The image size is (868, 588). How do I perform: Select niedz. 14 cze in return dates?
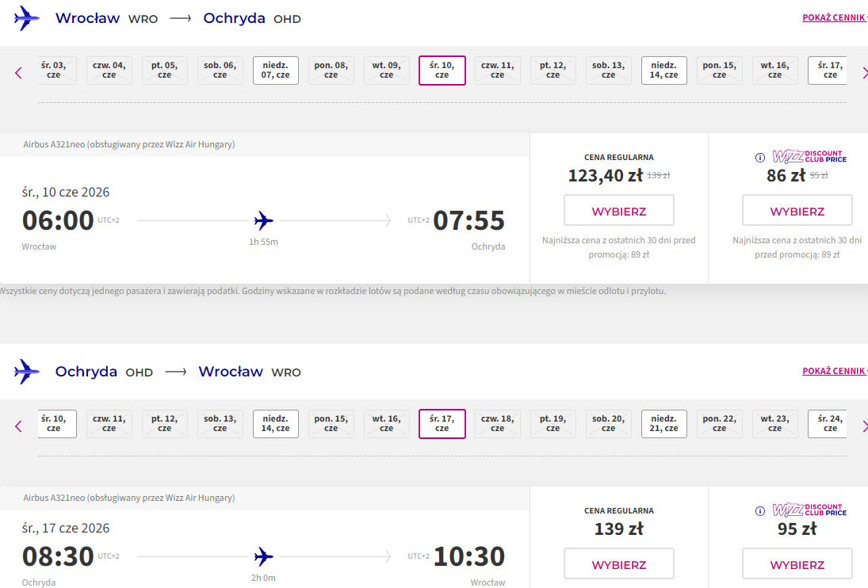tap(276, 424)
